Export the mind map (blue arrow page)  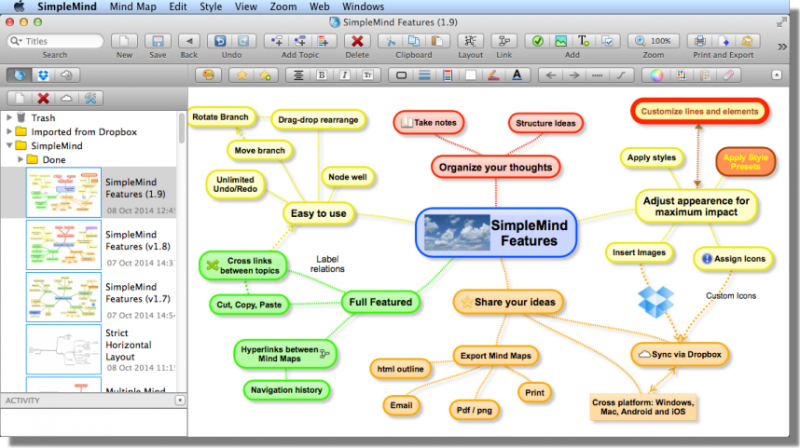723,41
